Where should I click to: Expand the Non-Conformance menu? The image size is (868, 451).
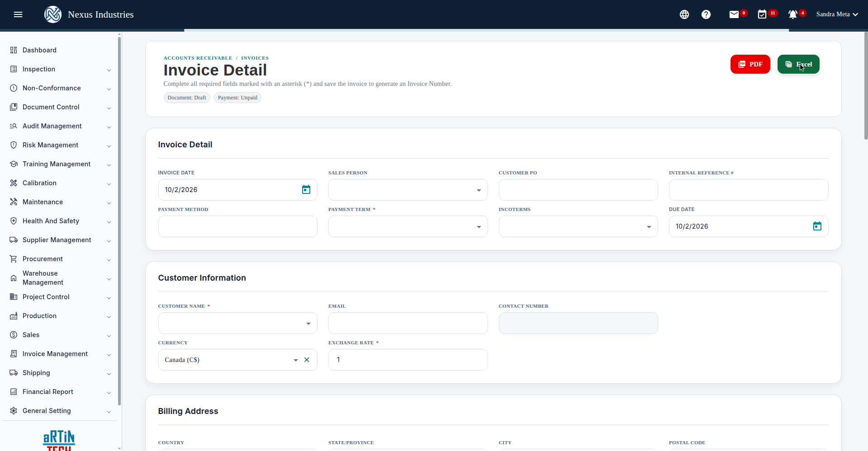[x=61, y=88]
